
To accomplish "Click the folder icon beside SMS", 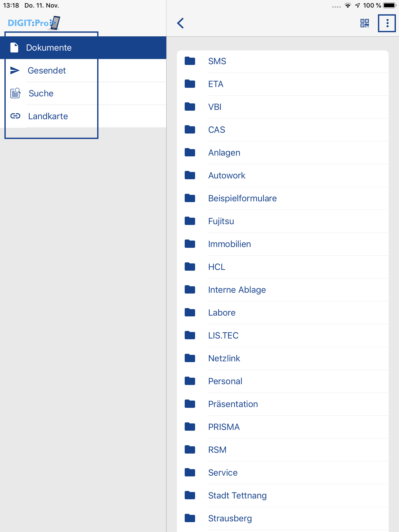I will pos(190,61).
